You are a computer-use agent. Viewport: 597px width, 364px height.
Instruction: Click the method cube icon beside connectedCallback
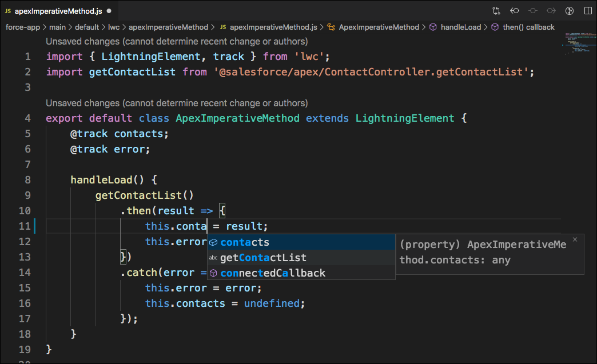coord(213,273)
